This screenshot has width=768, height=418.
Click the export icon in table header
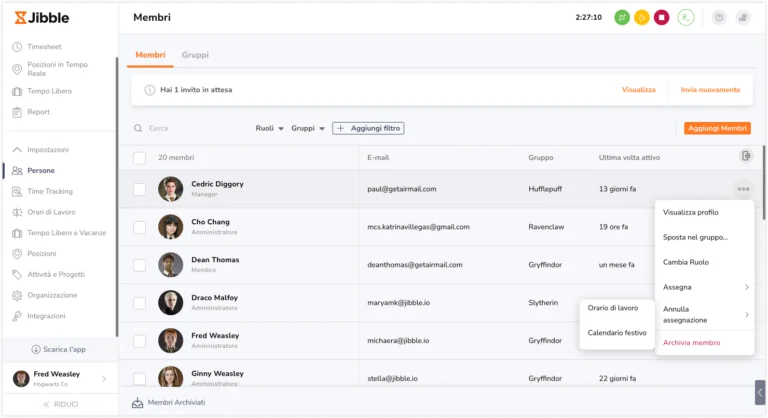(x=745, y=156)
